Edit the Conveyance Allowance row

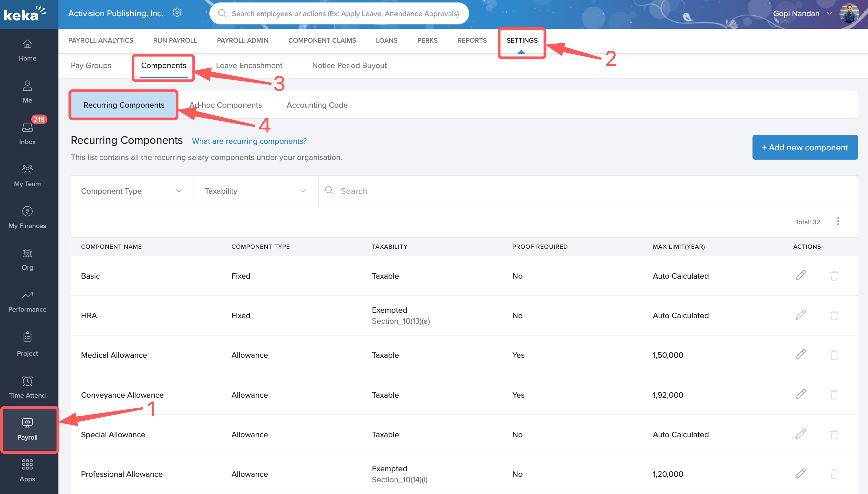point(801,395)
